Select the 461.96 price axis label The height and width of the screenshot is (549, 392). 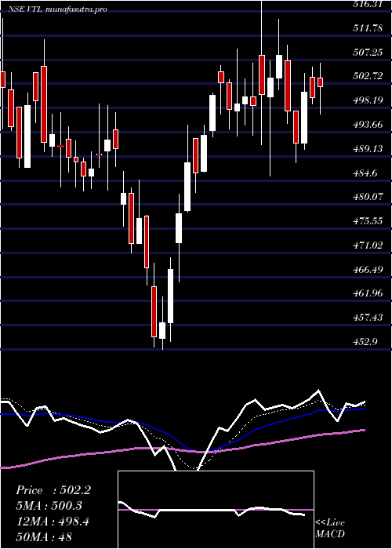coord(367,294)
